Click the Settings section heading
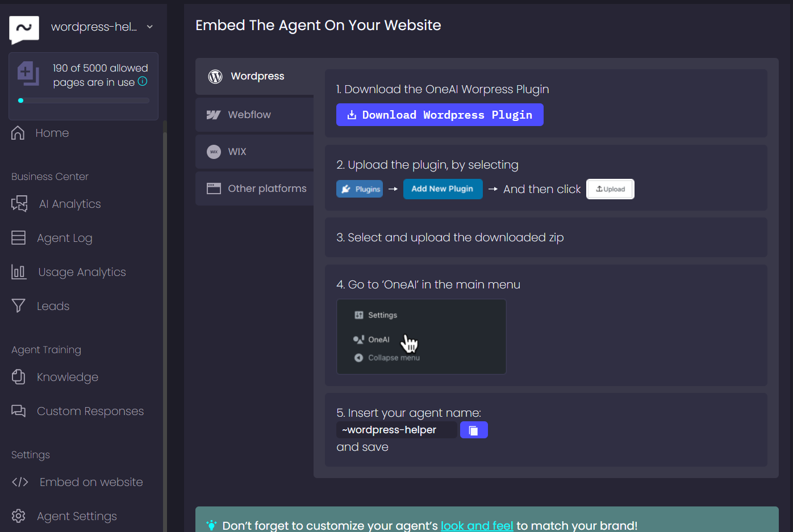Screen dimensions: 793x532 (31, 455)
